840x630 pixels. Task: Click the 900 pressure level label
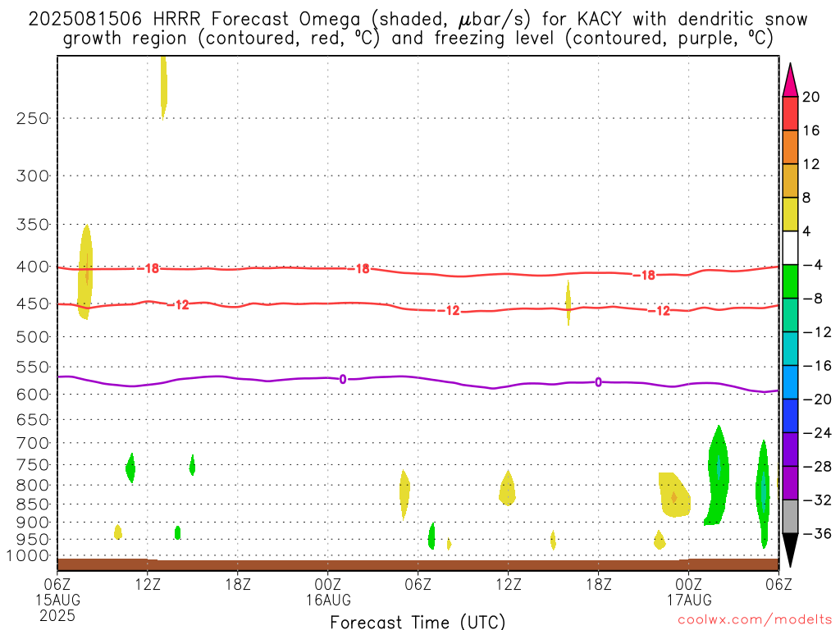[33, 523]
